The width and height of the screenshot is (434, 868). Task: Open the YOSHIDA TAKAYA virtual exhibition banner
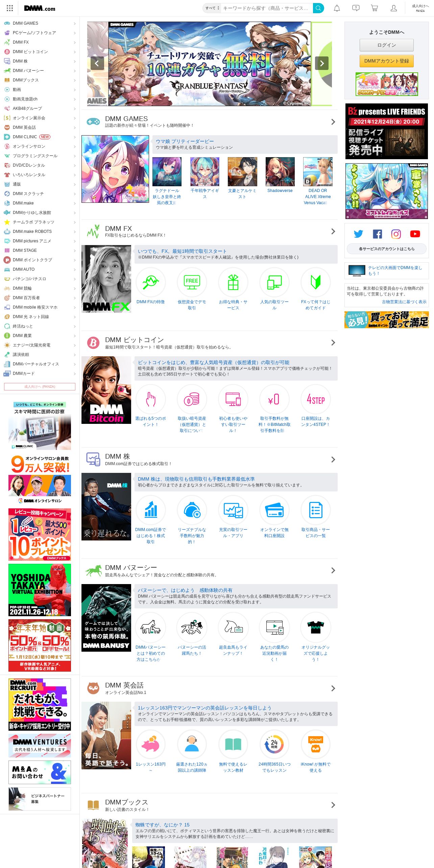(40, 590)
